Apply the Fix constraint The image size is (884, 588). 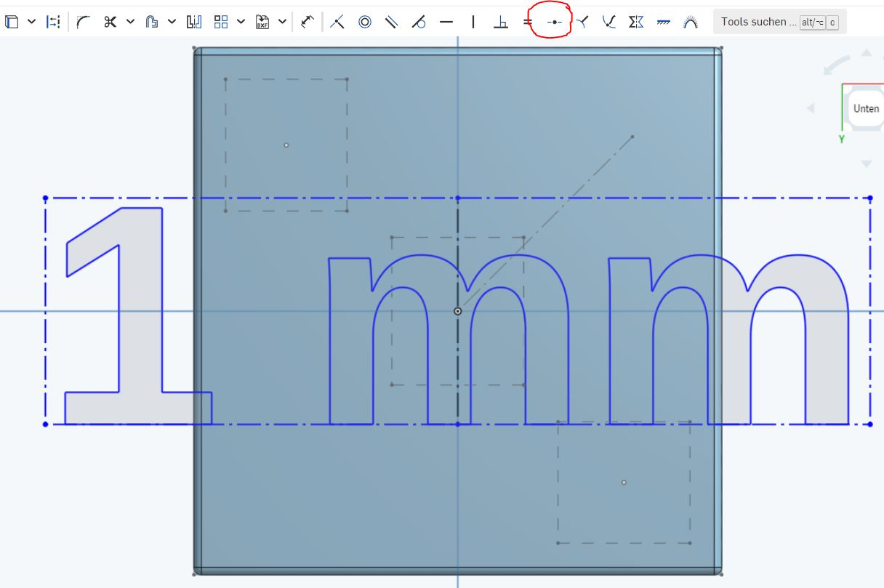[663, 22]
